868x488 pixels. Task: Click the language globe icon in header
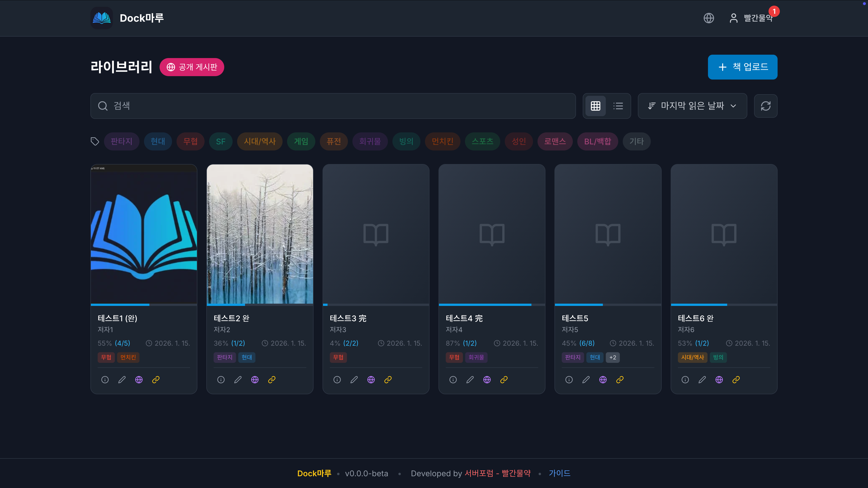pos(709,18)
